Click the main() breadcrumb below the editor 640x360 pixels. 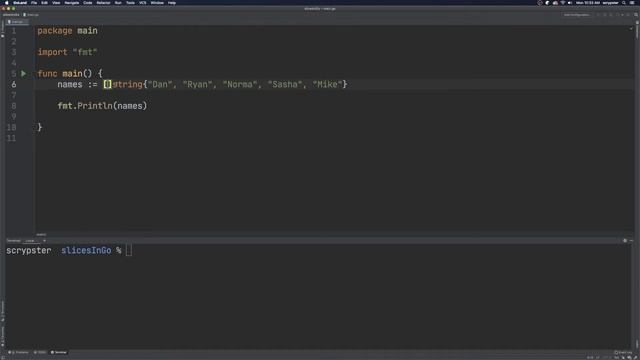tap(41, 235)
